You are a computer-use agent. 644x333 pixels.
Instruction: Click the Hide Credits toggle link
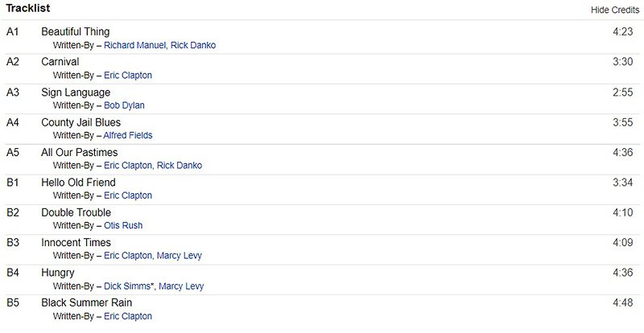(x=613, y=9)
